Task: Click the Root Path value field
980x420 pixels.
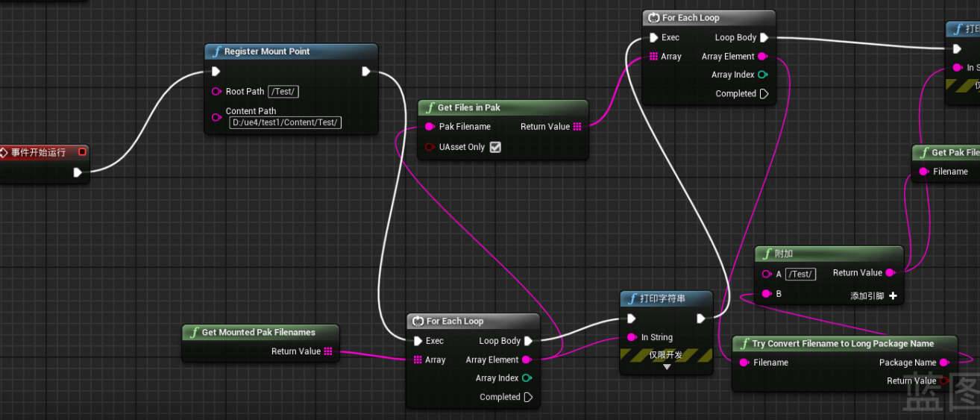Action: coord(283,92)
